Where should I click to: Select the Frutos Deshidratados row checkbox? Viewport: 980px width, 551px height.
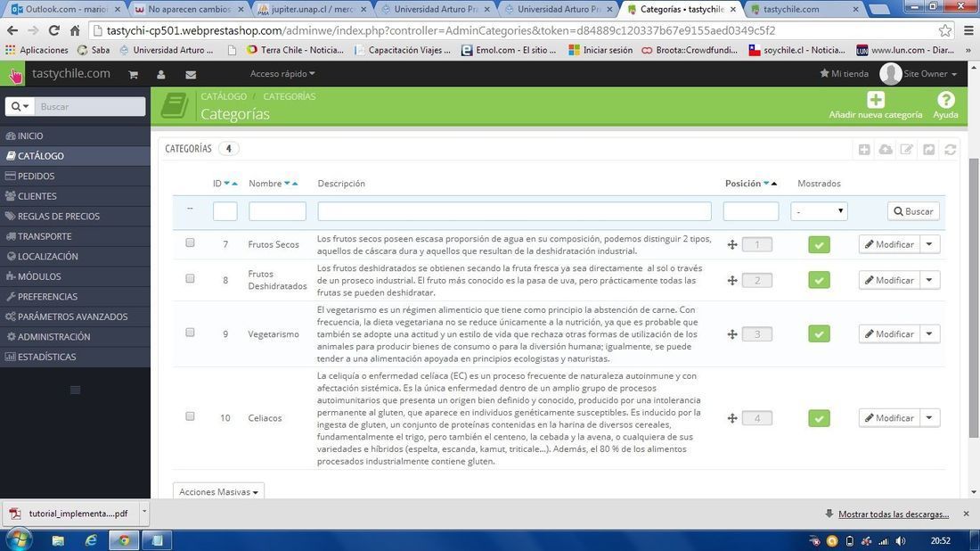190,278
